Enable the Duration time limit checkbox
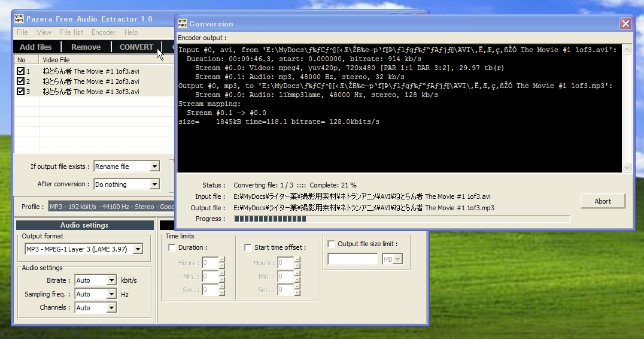This screenshot has width=644, height=339. (172, 247)
